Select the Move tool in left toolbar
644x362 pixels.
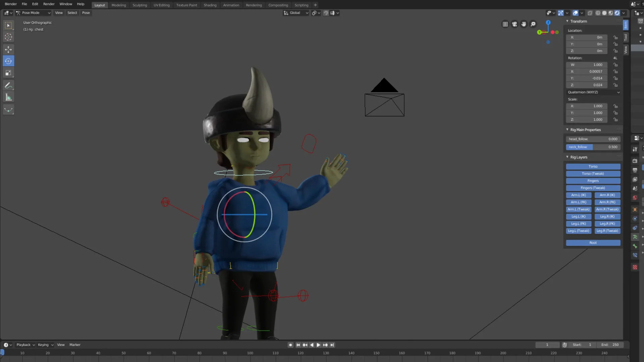point(8,49)
